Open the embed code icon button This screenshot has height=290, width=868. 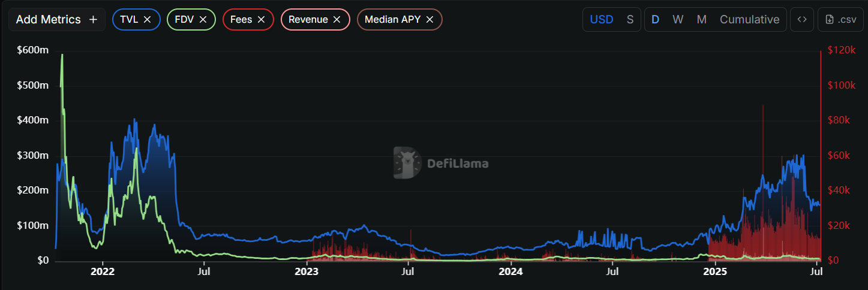click(802, 20)
